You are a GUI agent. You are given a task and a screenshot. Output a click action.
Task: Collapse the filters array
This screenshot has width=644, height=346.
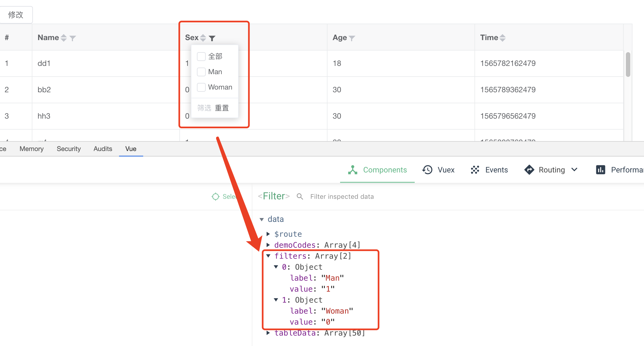click(268, 256)
